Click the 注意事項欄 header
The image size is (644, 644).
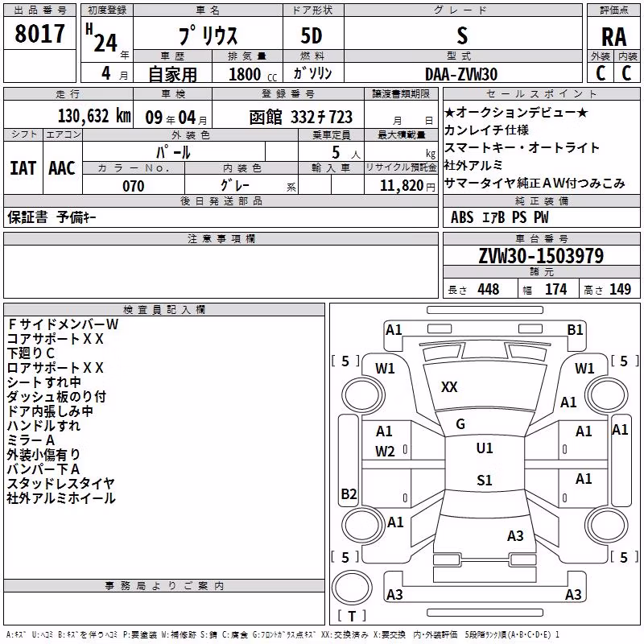click(x=221, y=238)
